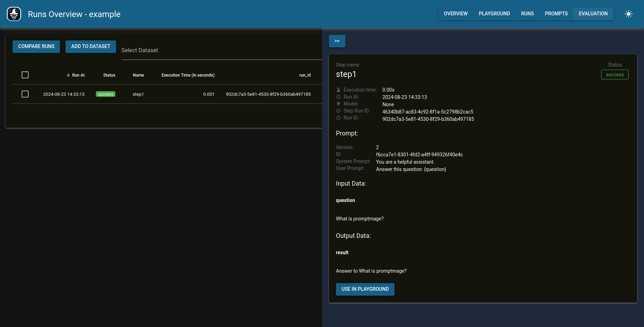Open the Evaluation tab
Image resolution: width=644 pixels, height=327 pixels.
coord(593,14)
